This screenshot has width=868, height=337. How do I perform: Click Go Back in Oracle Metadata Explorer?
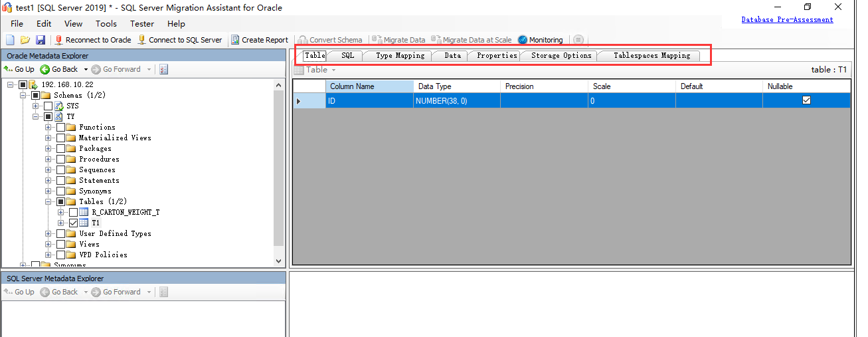click(59, 69)
